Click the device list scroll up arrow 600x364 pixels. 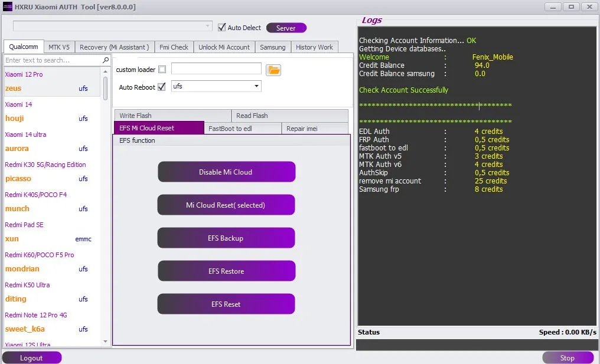click(105, 71)
